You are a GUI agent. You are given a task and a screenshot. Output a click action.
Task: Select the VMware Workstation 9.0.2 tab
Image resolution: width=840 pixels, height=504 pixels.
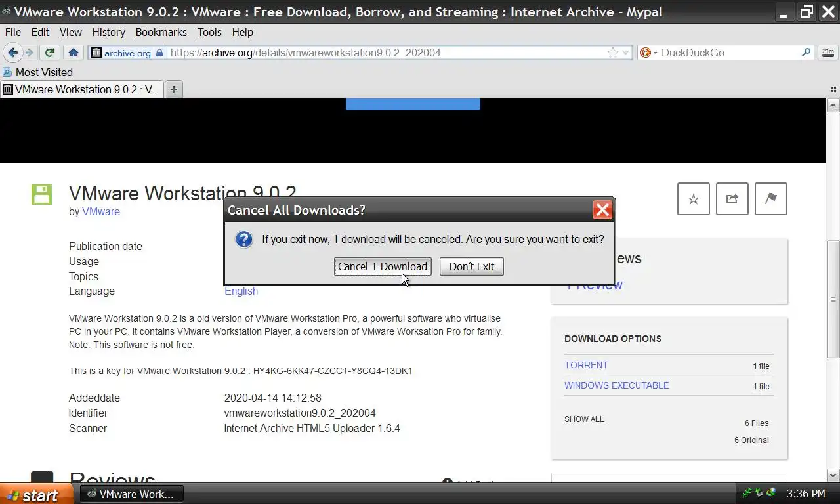[81, 89]
